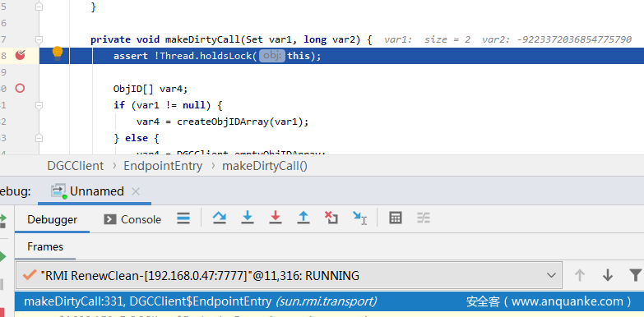Click the createObjIDArray(var1) call
This screenshot has height=317, width=644.
(243, 122)
